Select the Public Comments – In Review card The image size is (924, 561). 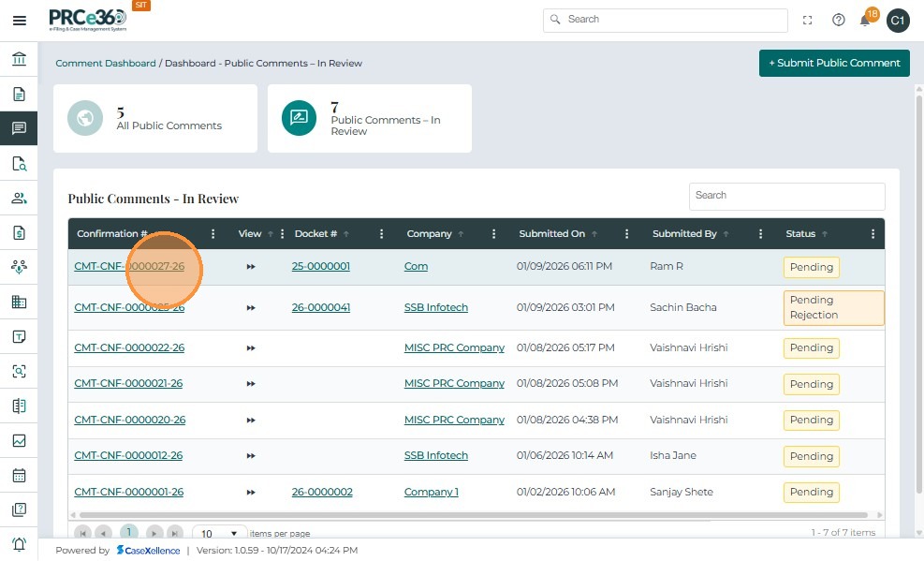point(370,118)
